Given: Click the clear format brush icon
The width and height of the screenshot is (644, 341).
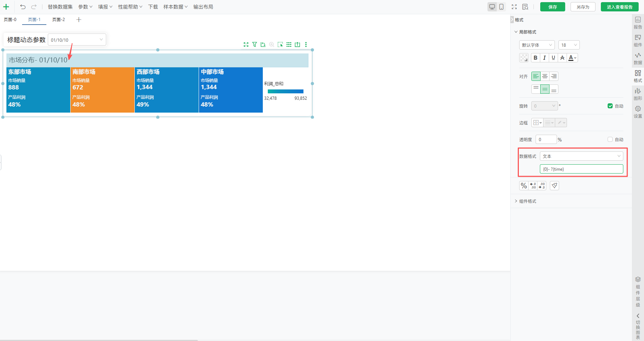Looking at the screenshot, I should (554, 186).
